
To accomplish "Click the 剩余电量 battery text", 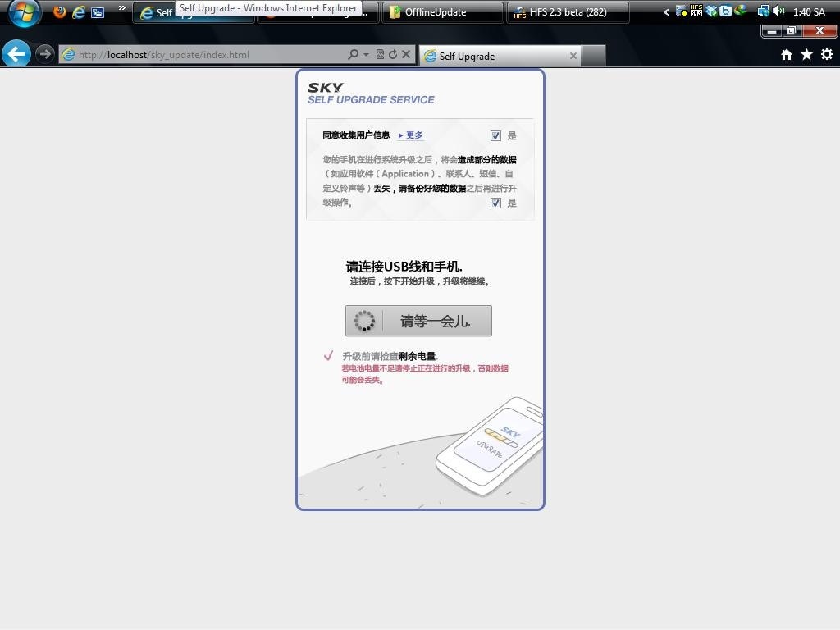I will [x=417, y=356].
